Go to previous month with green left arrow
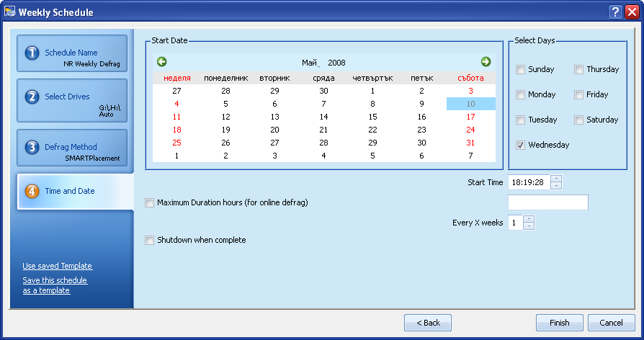This screenshot has height=340, width=644. [162, 62]
